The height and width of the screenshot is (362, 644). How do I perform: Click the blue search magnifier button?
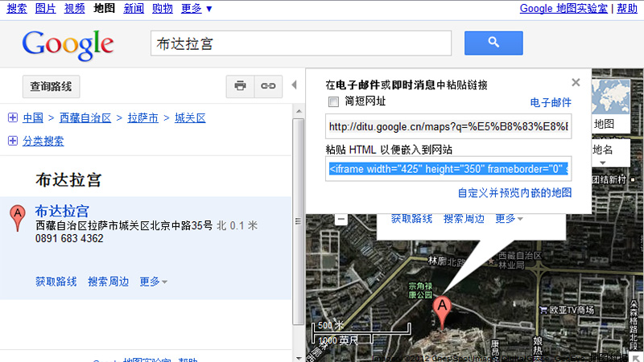(493, 43)
